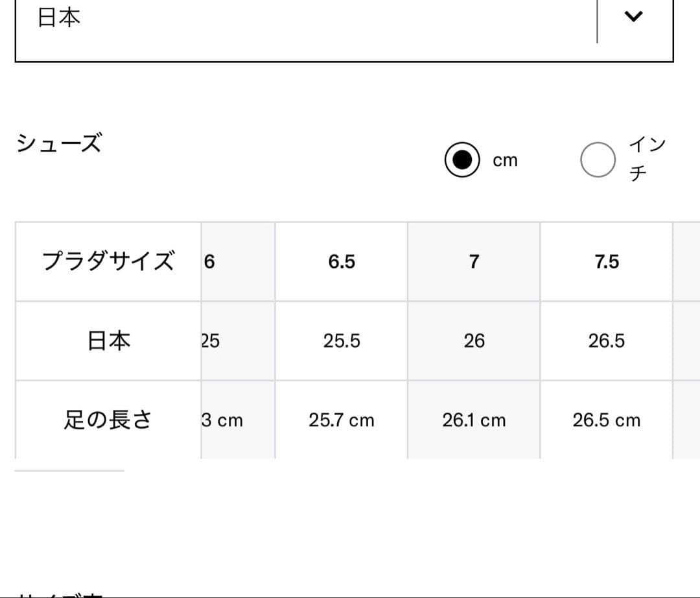The height and width of the screenshot is (598, 700).
Task: Select the インチ radio button
Action: (598, 160)
